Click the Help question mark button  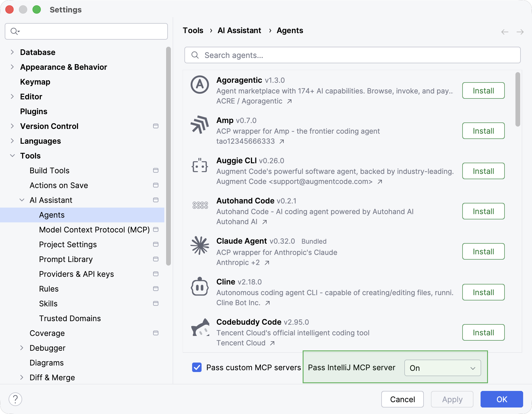coord(15,399)
